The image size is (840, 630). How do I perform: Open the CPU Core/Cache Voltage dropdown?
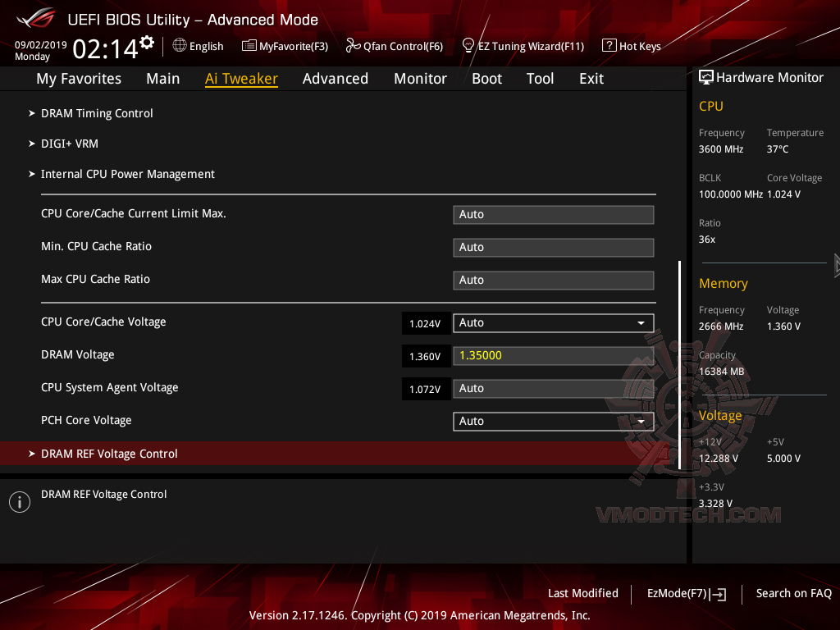tap(641, 322)
